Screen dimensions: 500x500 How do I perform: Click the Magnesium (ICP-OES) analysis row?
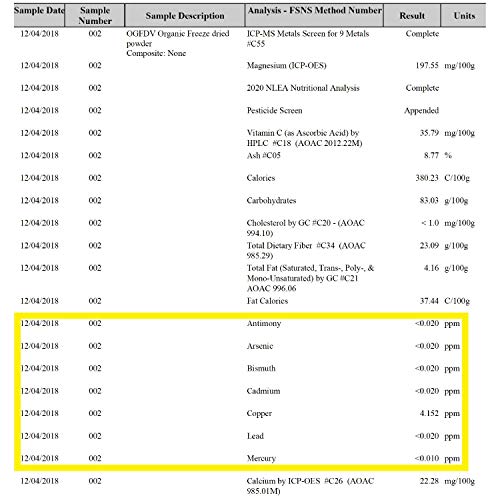(x=247, y=66)
